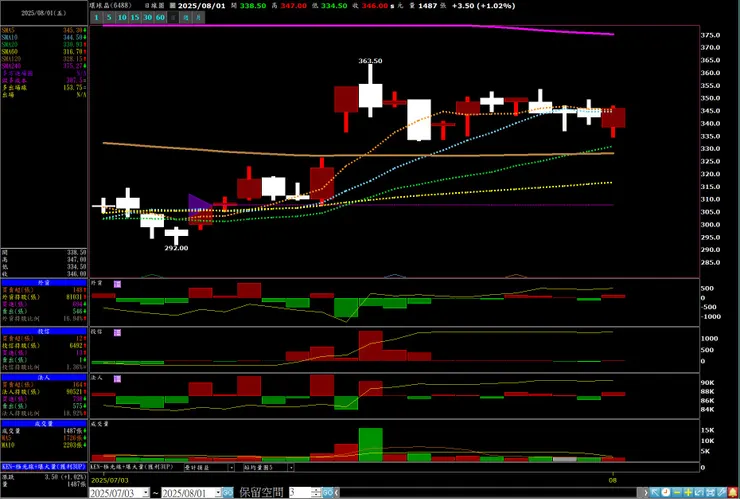740x499 pixels.
Task: Click the 投信 blue section header
Action: [44, 331]
